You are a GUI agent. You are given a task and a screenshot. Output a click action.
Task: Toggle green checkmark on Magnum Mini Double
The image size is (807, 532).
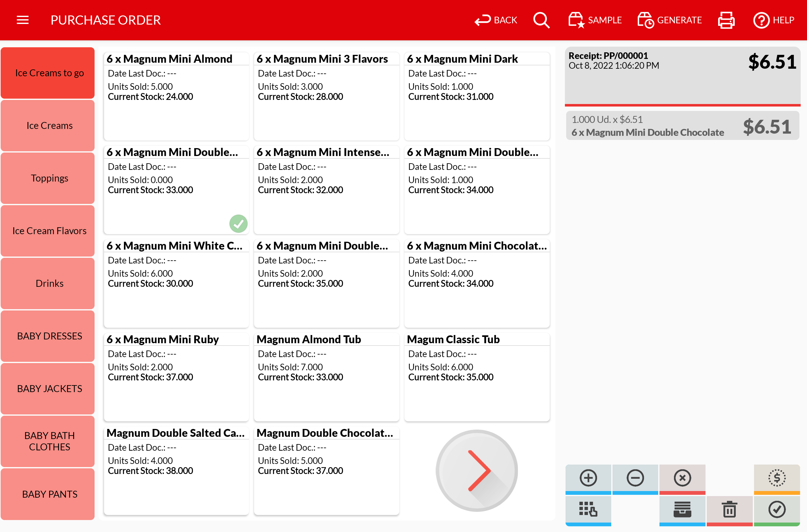[238, 223]
